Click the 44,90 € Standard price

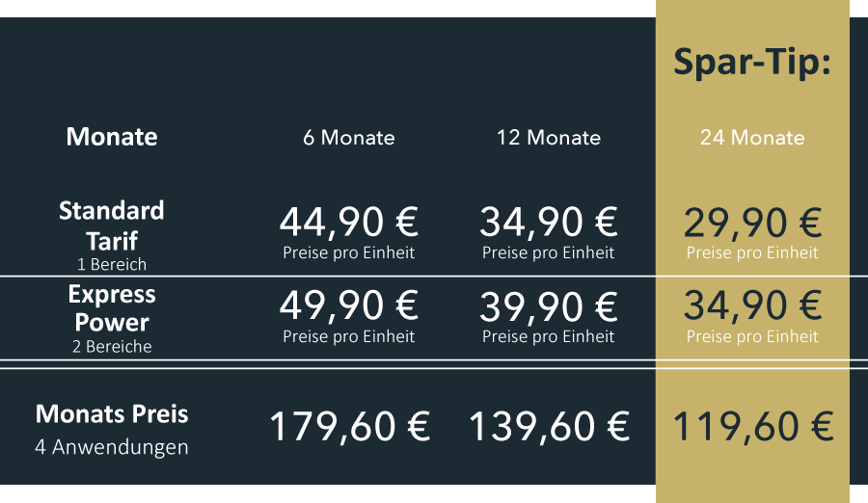click(x=349, y=223)
